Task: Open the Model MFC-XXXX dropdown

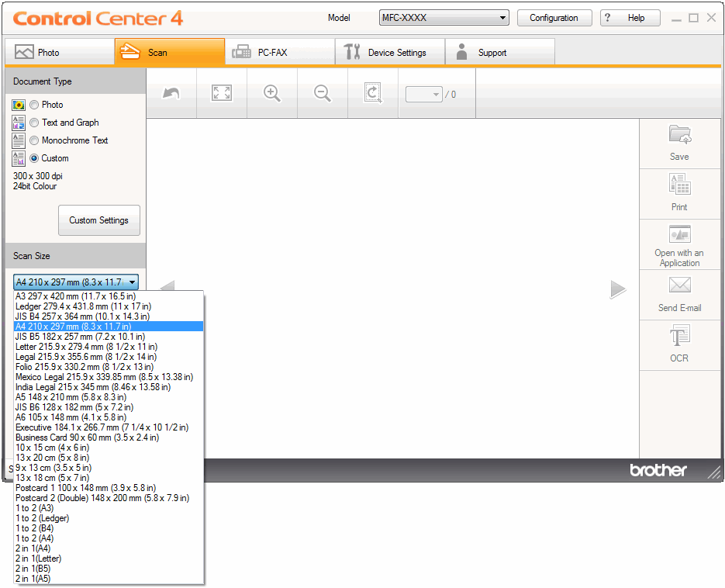Action: pyautogui.click(x=444, y=18)
